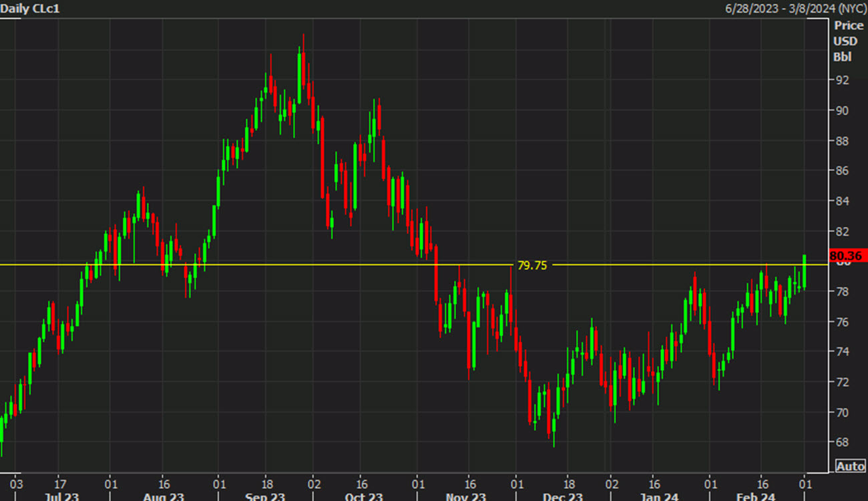Screen dimensions: 868x501
Task: Select the tall green candle at the right edge
Action: [x=805, y=271]
